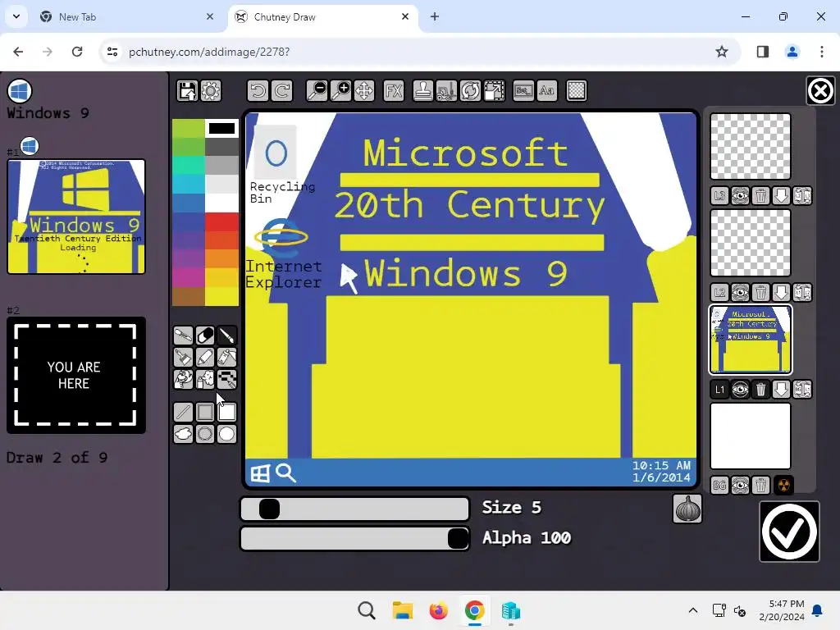Select the straight line tool
Screen dimensions: 840x630
[183, 412]
